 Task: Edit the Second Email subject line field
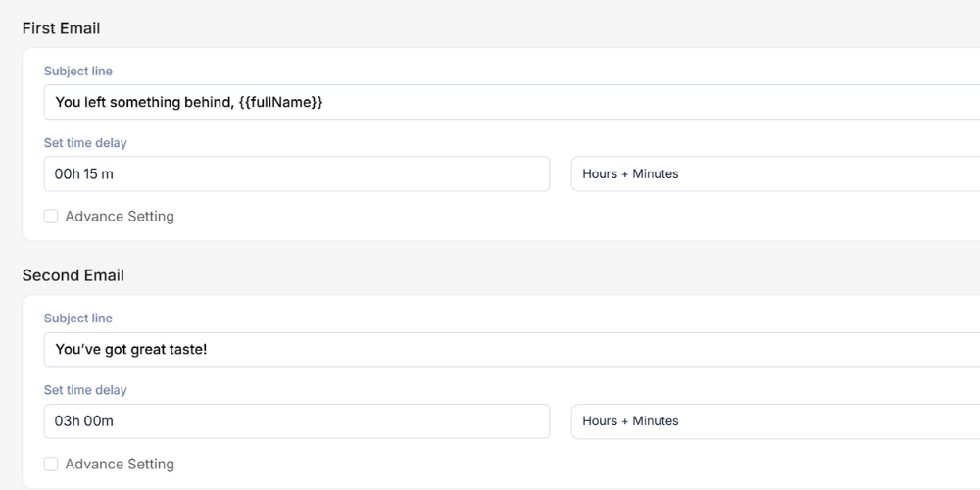512,350
